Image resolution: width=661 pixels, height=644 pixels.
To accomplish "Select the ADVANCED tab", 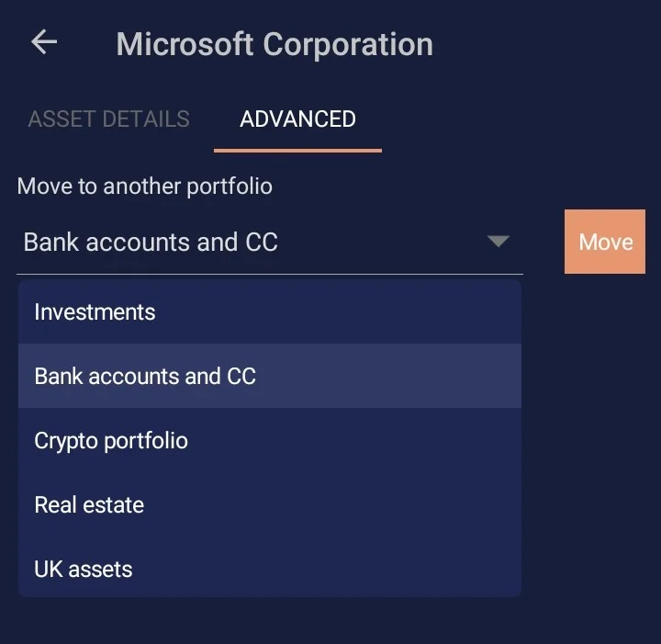I will tap(297, 119).
